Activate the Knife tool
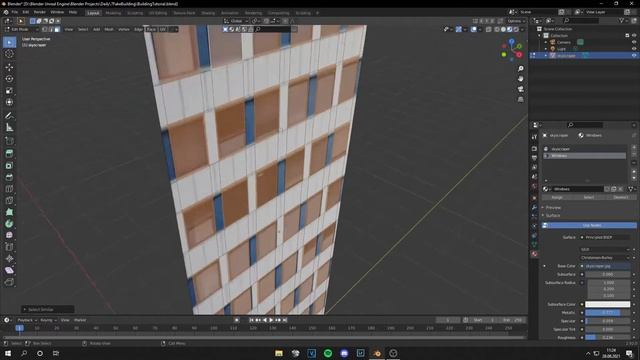Screen dimensions: 640x360 pyautogui.click(x=9, y=201)
